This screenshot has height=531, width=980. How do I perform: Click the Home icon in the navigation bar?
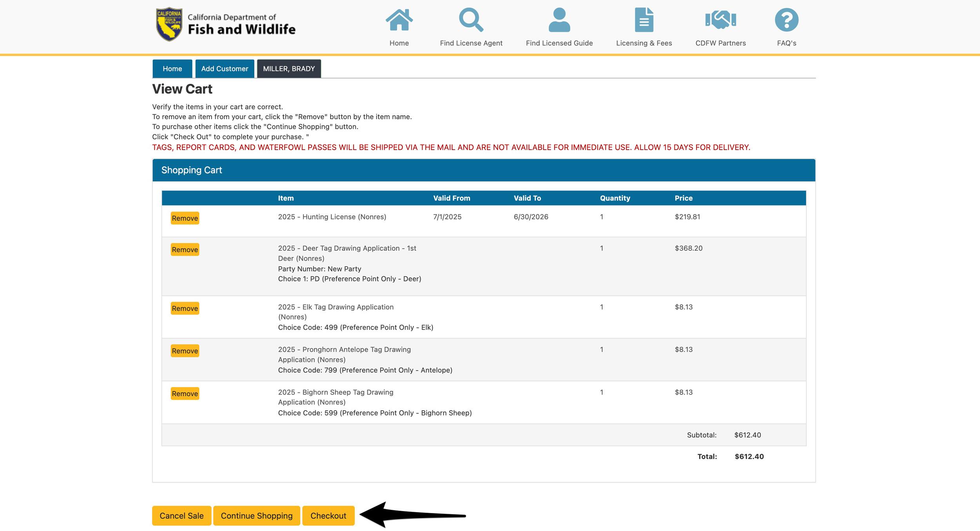pyautogui.click(x=399, y=22)
